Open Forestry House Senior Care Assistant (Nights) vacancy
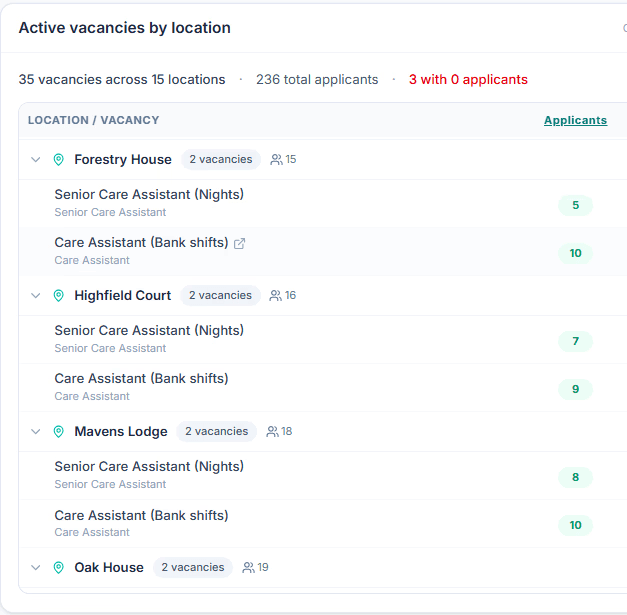The width and height of the screenshot is (627, 615). point(149,195)
